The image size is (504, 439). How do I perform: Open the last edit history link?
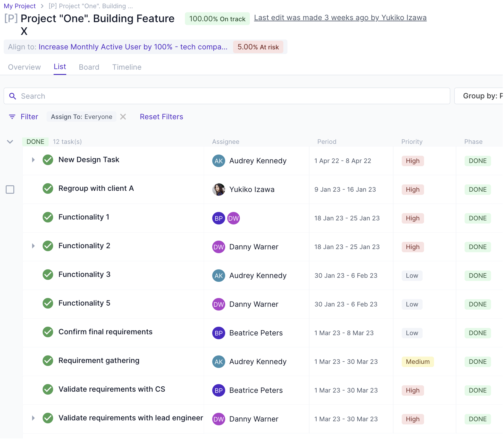click(341, 18)
